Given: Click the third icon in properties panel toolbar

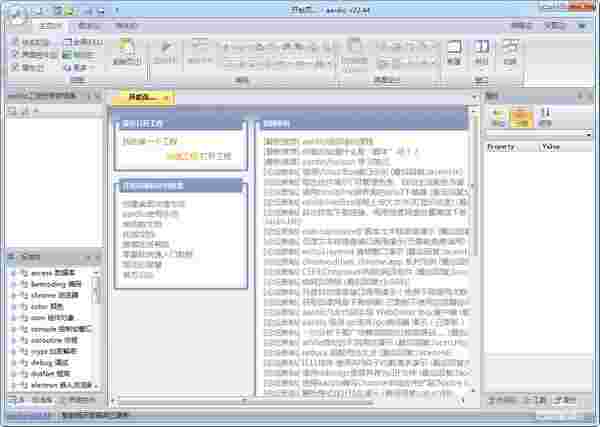Looking at the screenshot, I should point(545,117).
